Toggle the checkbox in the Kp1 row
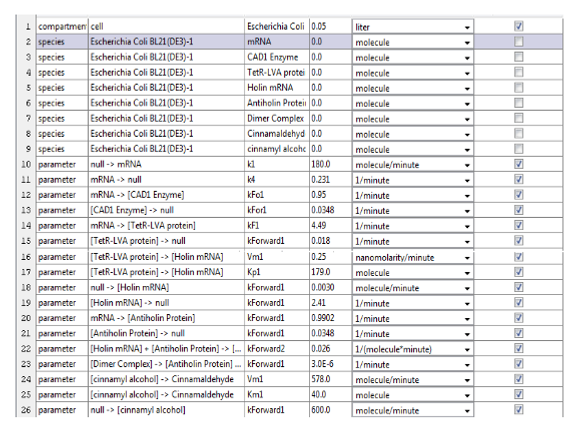Viewport: 578px width, 430px height. (x=518, y=272)
